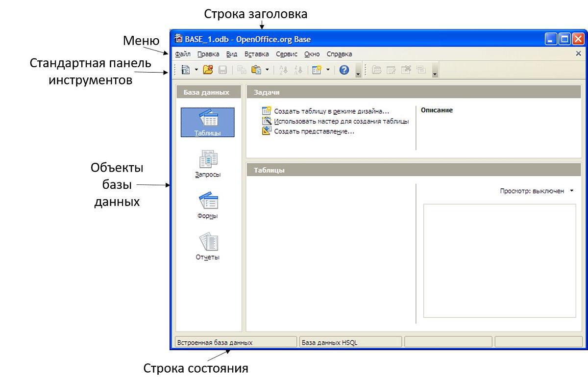Click the Описание label
Viewport: 588px width, 385px height.
(437, 110)
